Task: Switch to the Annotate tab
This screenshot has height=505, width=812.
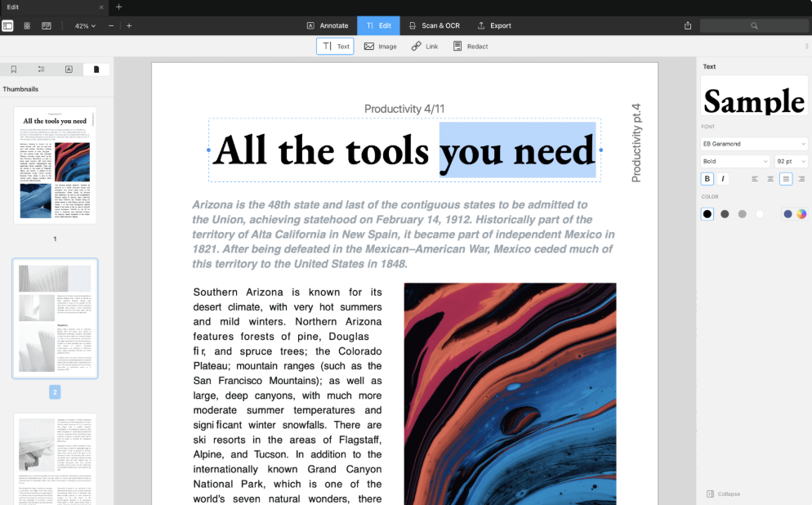Action: 328,25
